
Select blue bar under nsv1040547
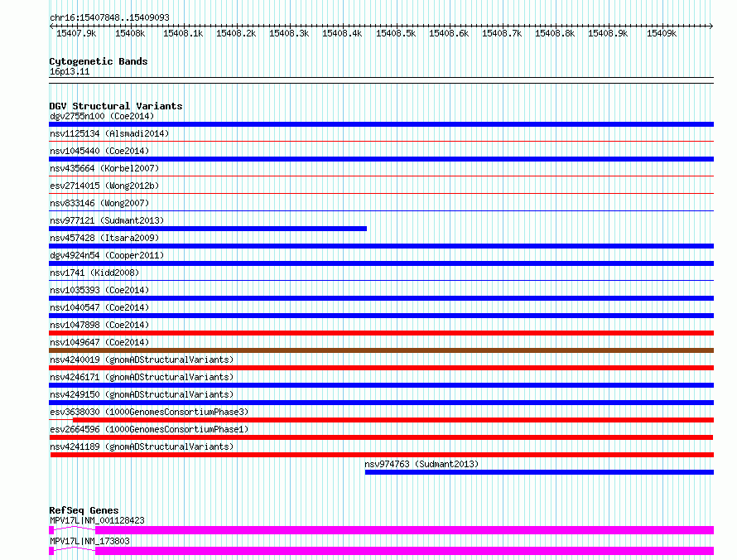381,316
